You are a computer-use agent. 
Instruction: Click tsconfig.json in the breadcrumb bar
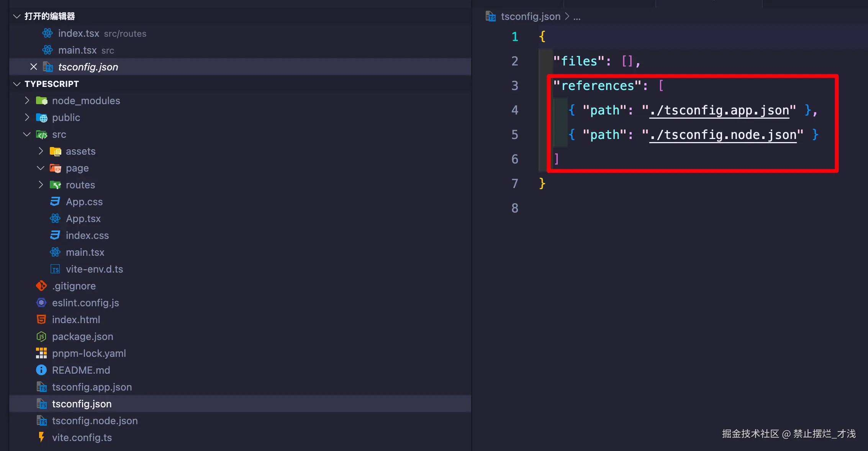point(531,16)
